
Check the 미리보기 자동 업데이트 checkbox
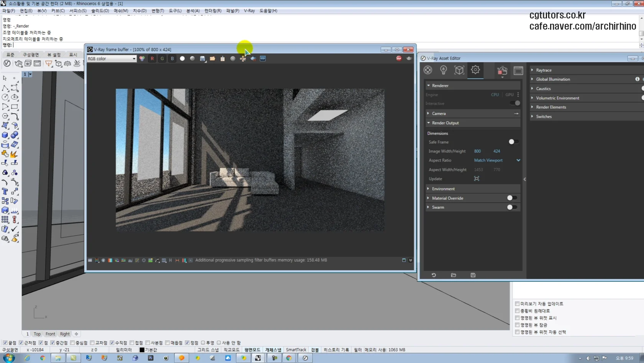pos(517,304)
